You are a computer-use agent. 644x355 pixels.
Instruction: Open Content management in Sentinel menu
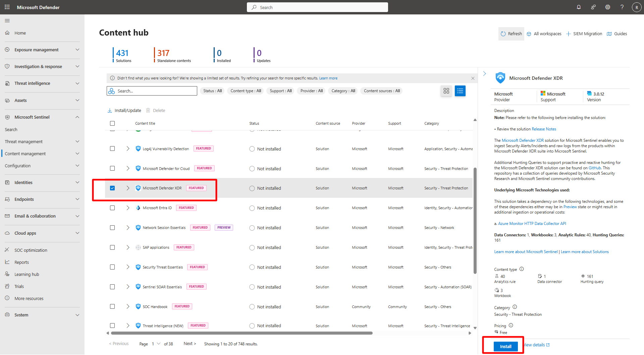[x=42, y=154]
